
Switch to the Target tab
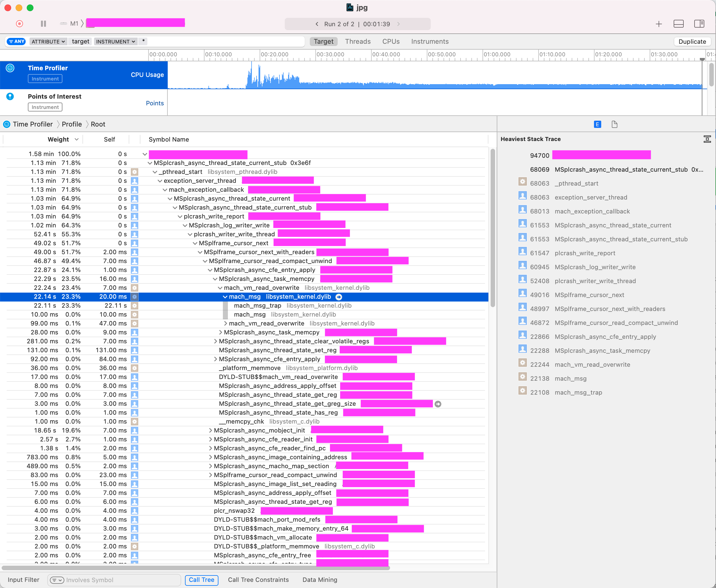(324, 41)
